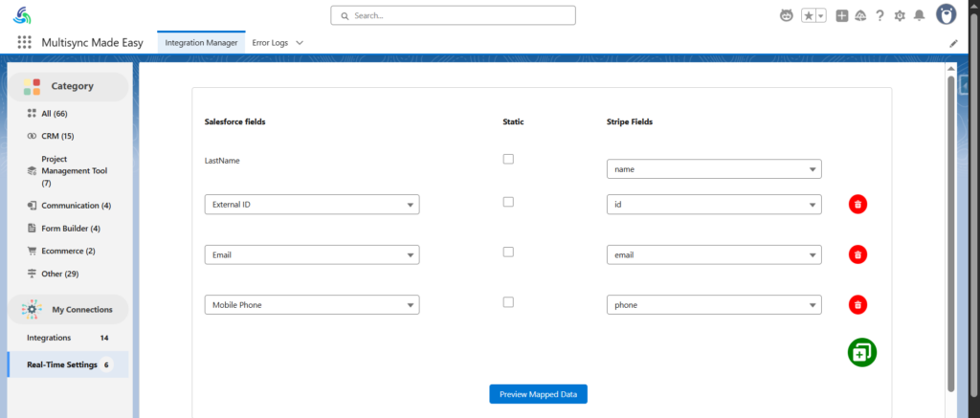Open the External ID Salesforce field dropdown
The width and height of the screenshot is (980, 418).
(312, 205)
